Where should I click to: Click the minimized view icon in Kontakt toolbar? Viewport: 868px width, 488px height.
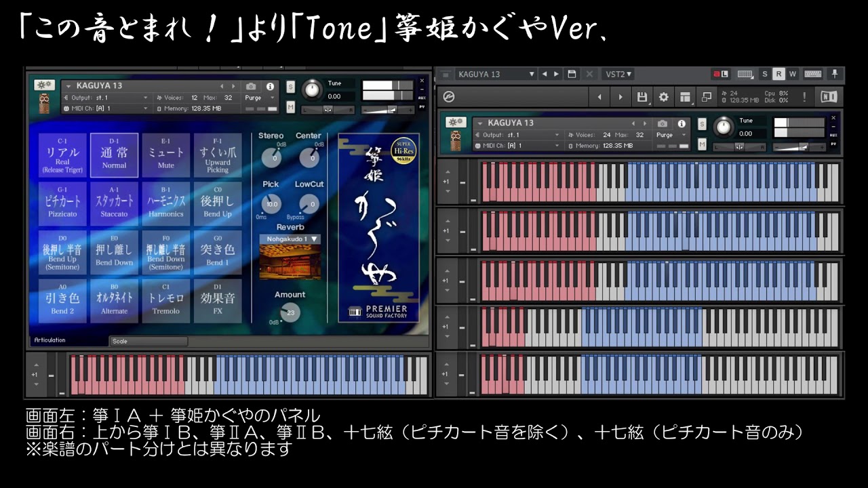click(x=707, y=97)
